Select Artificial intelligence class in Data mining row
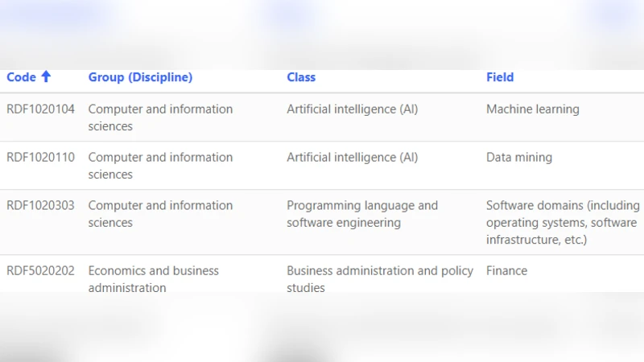The width and height of the screenshot is (644, 362). (x=352, y=158)
